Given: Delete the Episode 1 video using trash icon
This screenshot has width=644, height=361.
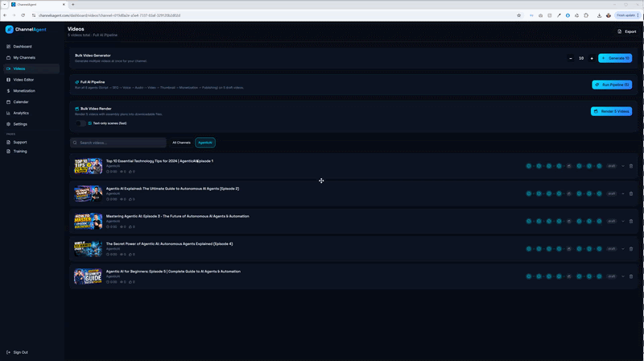Looking at the screenshot, I should pos(631,166).
